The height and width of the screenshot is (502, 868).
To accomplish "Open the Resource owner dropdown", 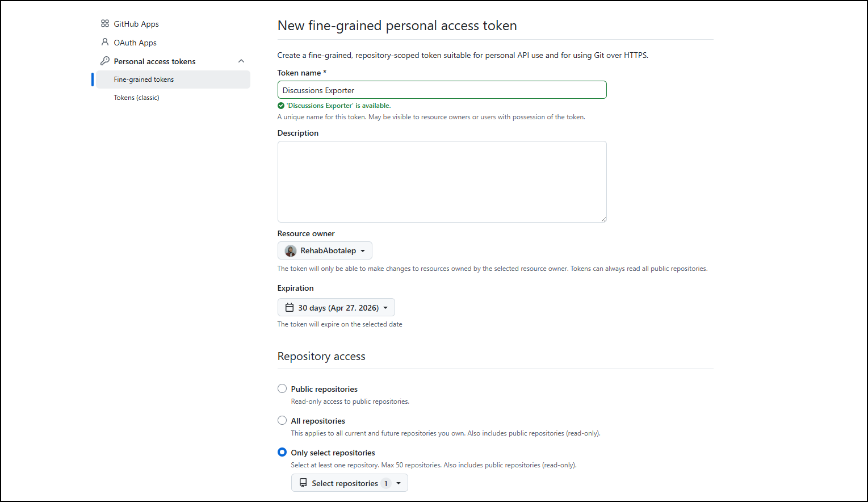I will point(325,251).
